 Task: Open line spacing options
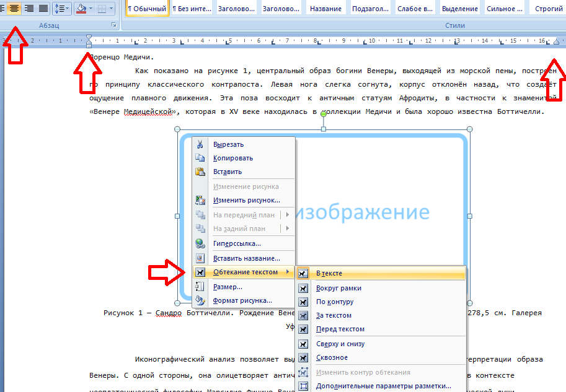(61, 8)
